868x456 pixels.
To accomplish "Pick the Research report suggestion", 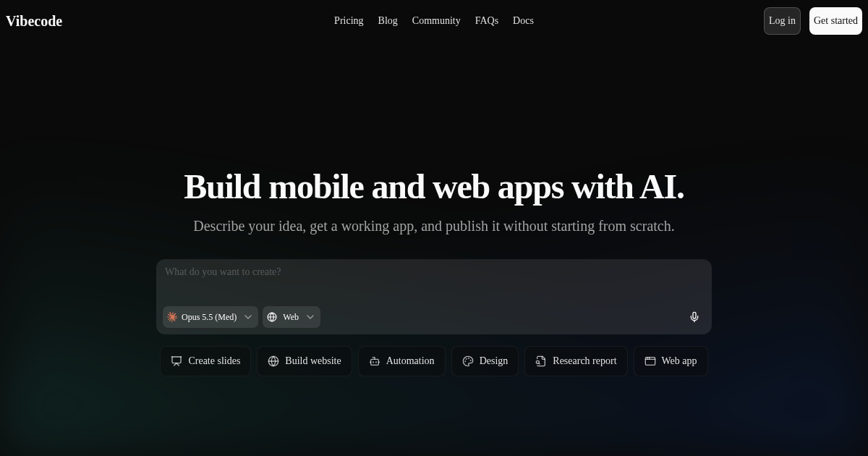I will pyautogui.click(x=576, y=361).
